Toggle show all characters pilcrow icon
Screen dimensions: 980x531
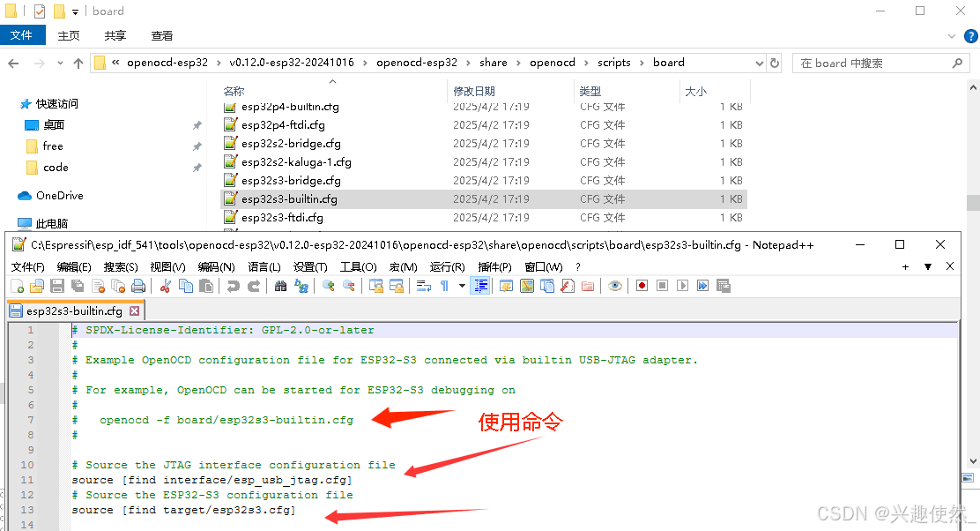[444, 286]
